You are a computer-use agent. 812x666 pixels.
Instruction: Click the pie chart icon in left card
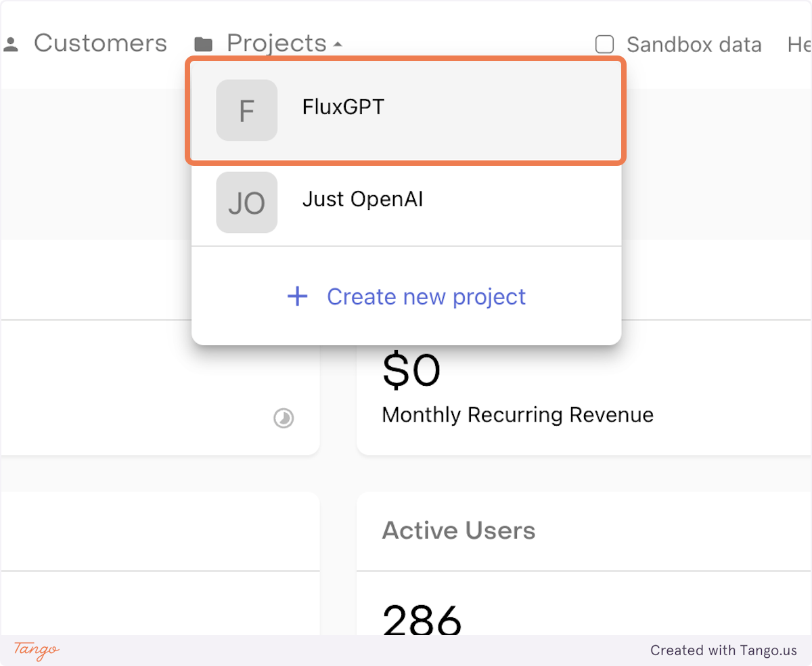pos(284,419)
